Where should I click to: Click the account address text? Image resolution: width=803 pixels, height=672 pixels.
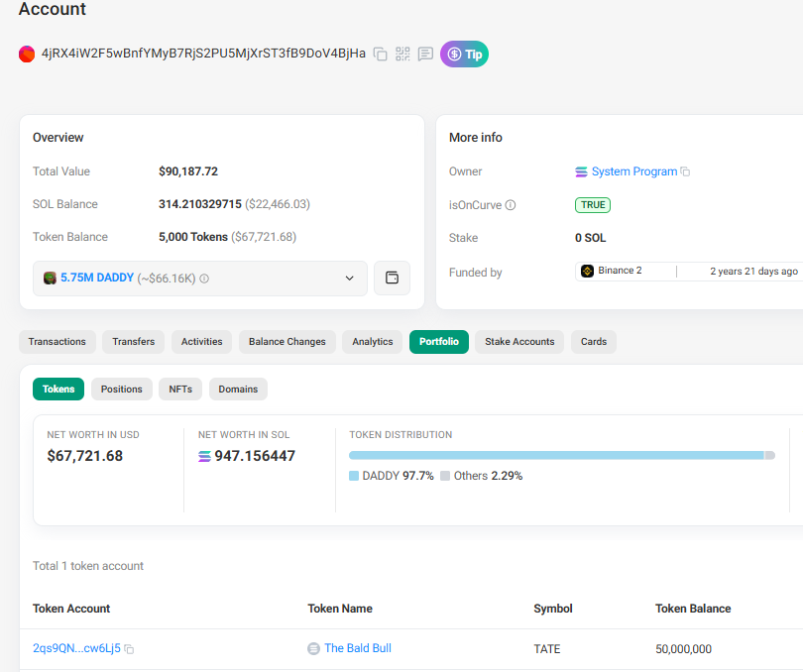(x=203, y=54)
